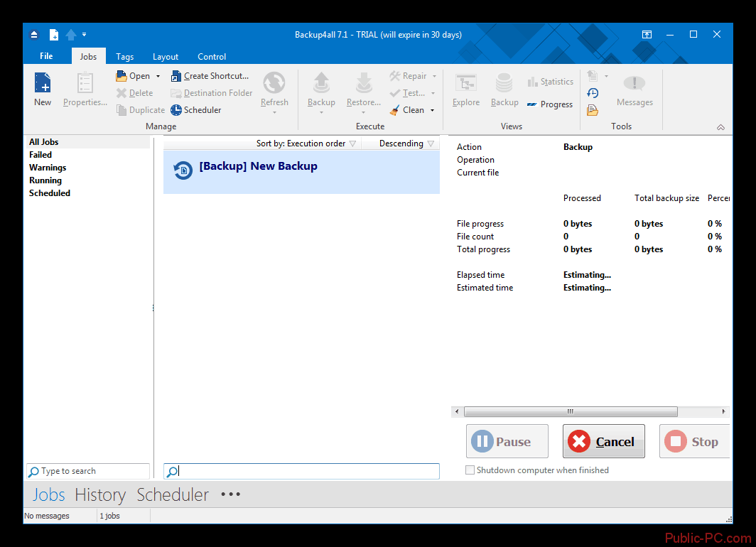Pause the running backup
The image size is (756, 547).
(x=507, y=441)
